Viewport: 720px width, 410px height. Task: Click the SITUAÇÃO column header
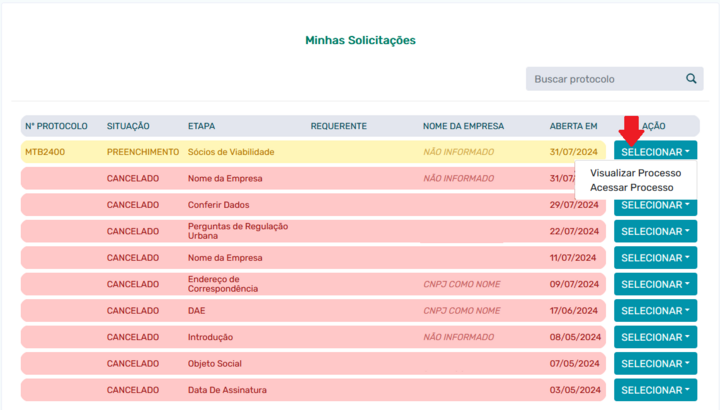tap(128, 126)
